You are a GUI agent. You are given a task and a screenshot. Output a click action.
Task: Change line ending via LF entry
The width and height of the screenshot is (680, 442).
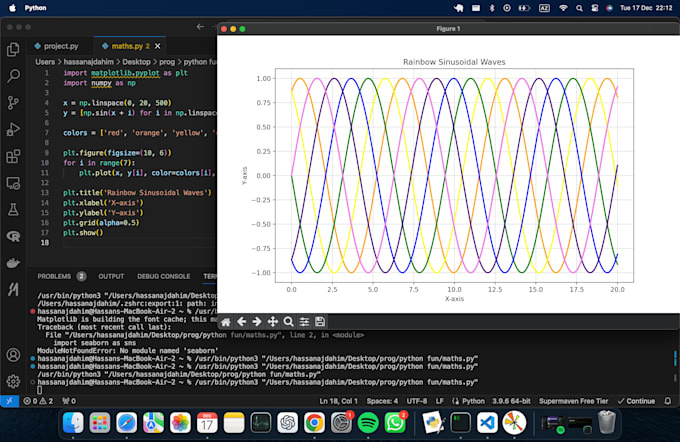(x=439, y=401)
